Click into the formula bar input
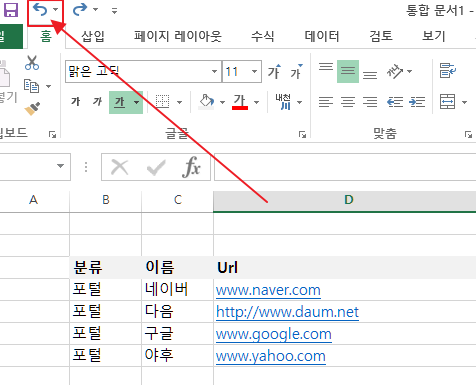The width and height of the screenshot is (476, 385). [x=345, y=167]
